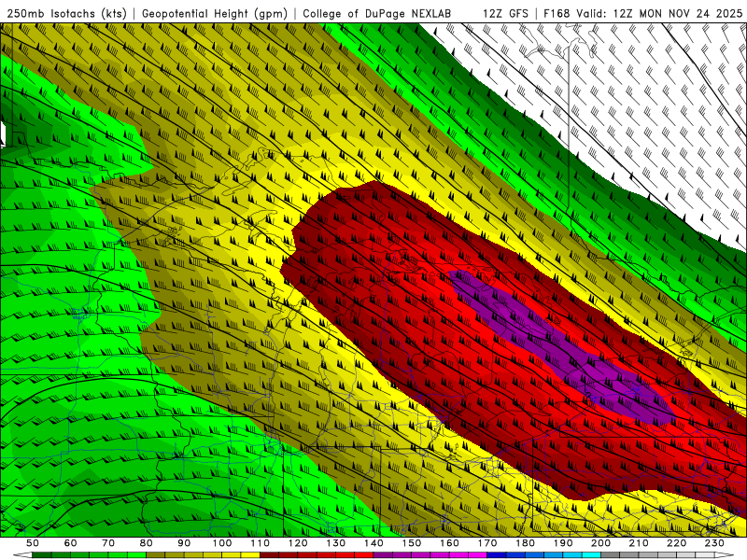The width and height of the screenshot is (747, 560).
Task: Click the colorbar label "60"
Action: point(71,543)
